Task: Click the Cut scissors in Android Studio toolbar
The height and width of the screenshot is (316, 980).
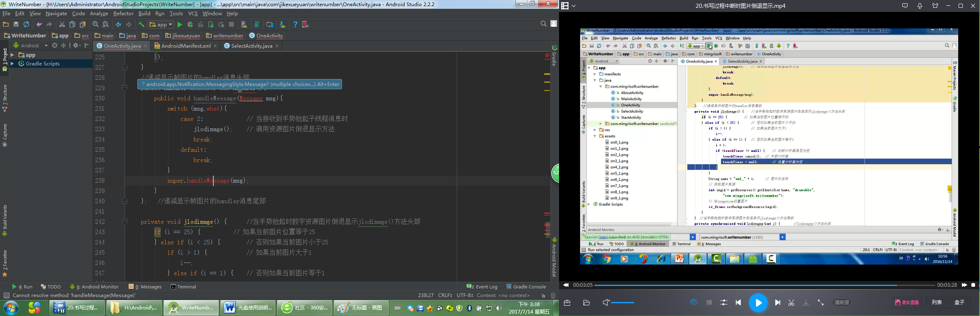Action: point(62,25)
